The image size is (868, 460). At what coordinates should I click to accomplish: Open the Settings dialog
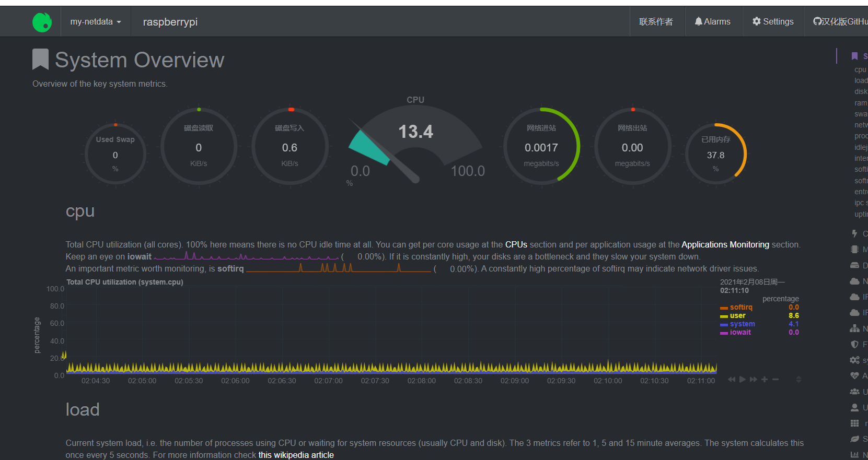tap(773, 22)
